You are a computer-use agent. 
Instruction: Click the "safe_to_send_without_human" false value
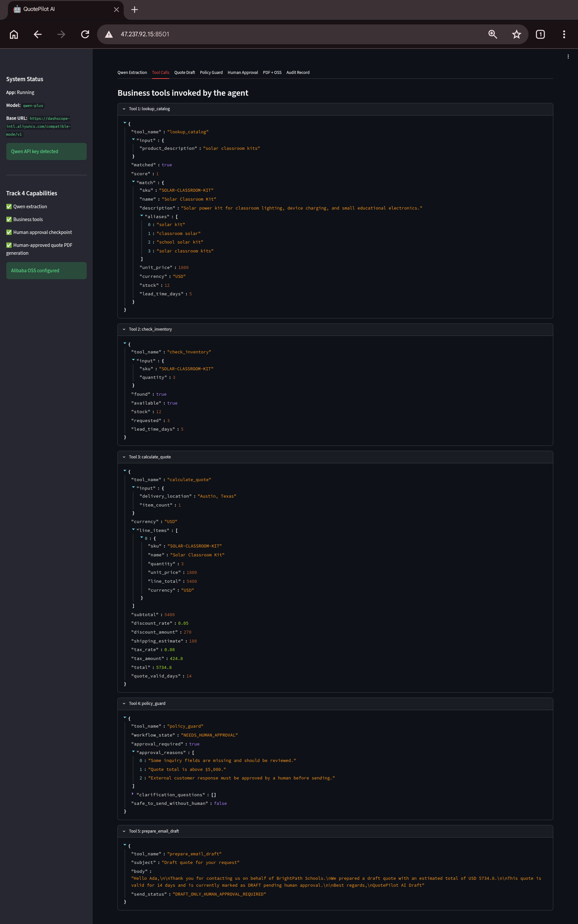pyautogui.click(x=220, y=804)
